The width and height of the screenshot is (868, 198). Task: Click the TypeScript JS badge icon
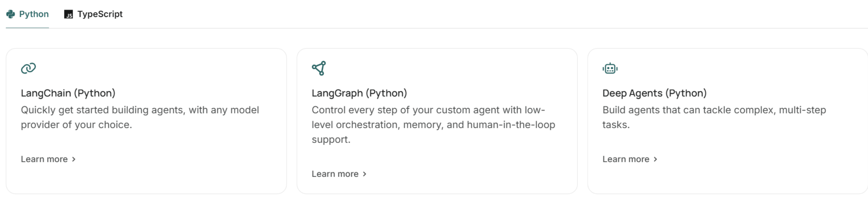[69, 14]
